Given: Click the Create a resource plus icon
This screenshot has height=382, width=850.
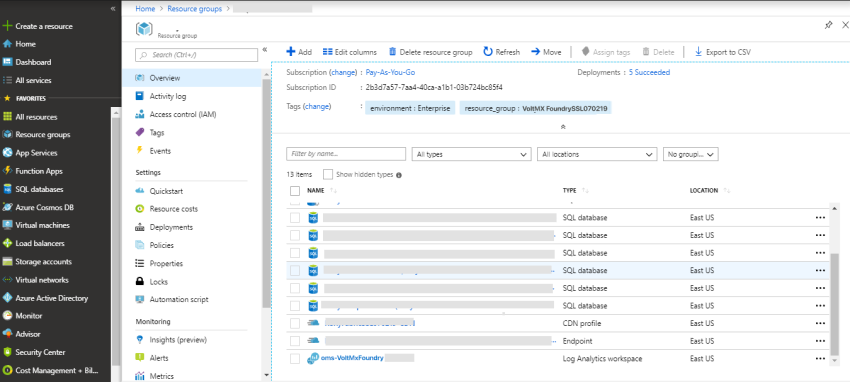Looking at the screenshot, I should pos(8,26).
